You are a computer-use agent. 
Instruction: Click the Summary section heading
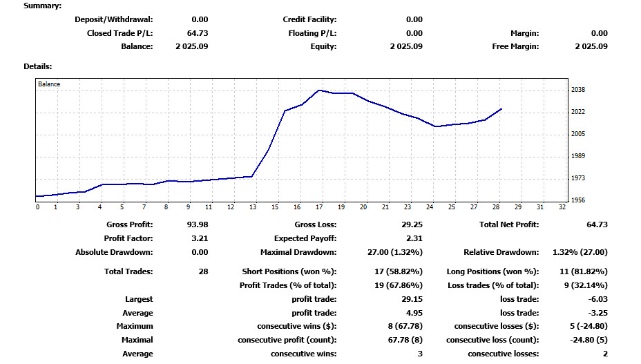click(x=42, y=6)
